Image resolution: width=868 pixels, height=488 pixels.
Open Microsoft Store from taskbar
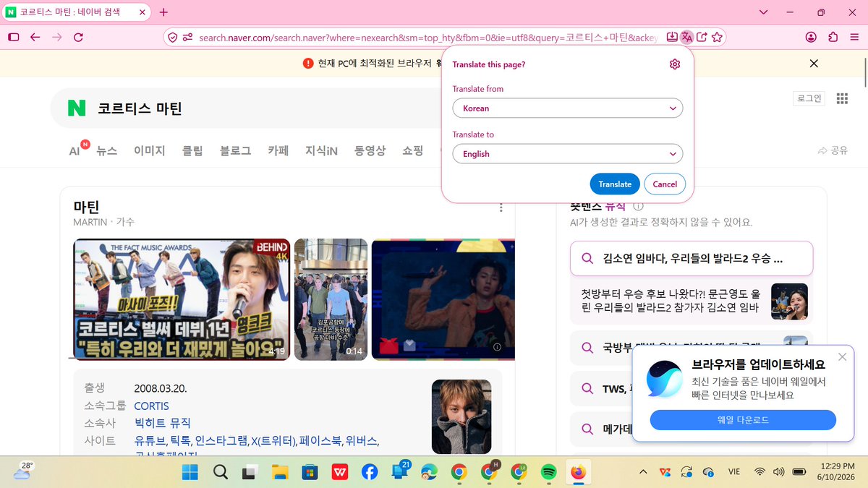click(x=310, y=472)
